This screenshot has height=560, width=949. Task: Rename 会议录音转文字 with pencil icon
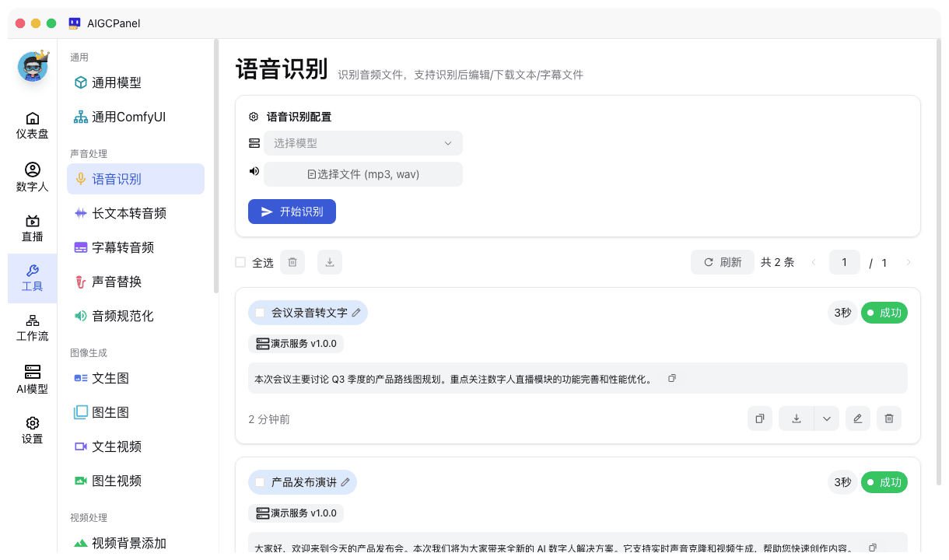tap(356, 313)
